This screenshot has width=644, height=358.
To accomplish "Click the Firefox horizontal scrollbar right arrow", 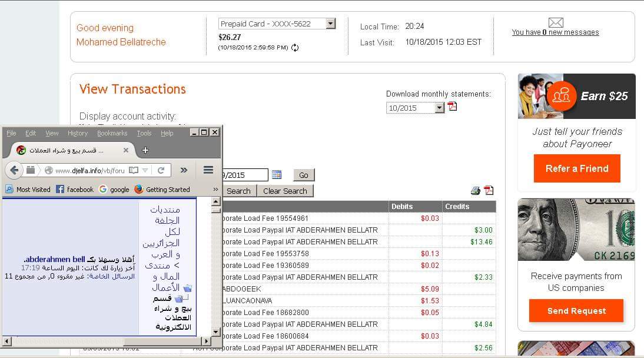I will tap(207, 341).
